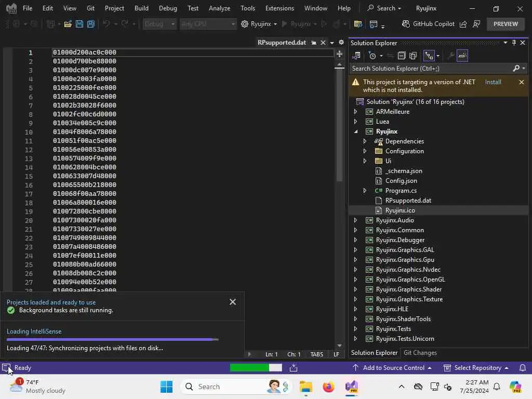Close the RPsupported.dat tab
The image size is (532, 399).
click(x=323, y=43)
